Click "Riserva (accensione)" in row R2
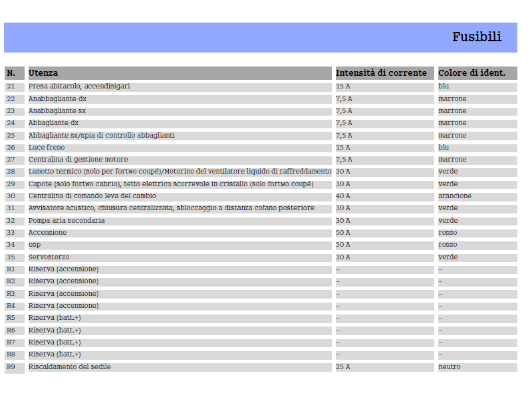Viewport: 532px width, 399px height. point(63,281)
